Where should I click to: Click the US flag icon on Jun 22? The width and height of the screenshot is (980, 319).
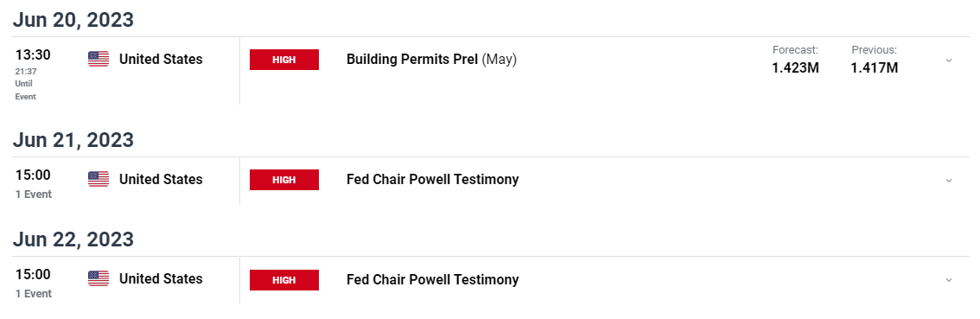(x=99, y=279)
